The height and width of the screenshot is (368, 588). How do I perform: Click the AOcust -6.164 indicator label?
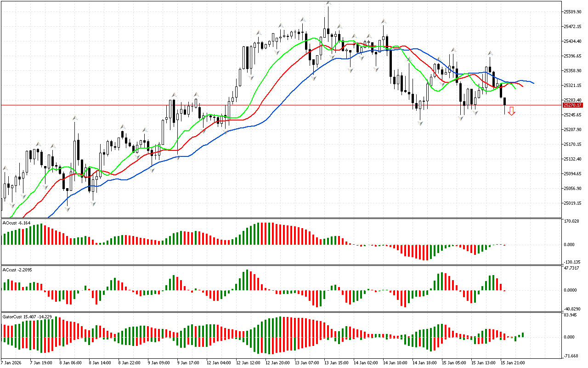coord(17,223)
